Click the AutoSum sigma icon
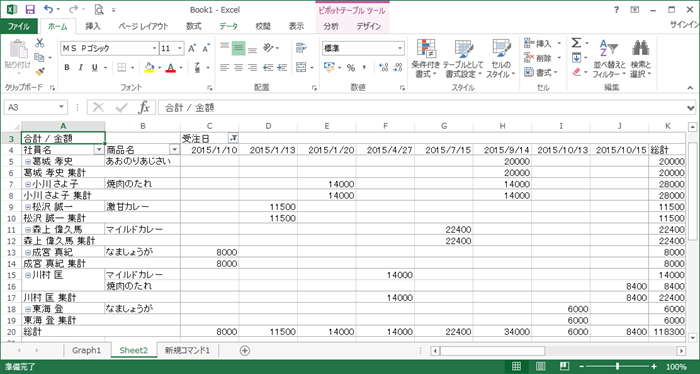 [x=576, y=43]
